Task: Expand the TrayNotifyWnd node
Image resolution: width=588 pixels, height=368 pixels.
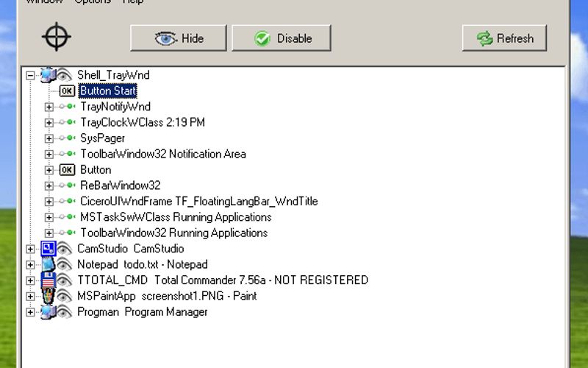Action: (49, 107)
